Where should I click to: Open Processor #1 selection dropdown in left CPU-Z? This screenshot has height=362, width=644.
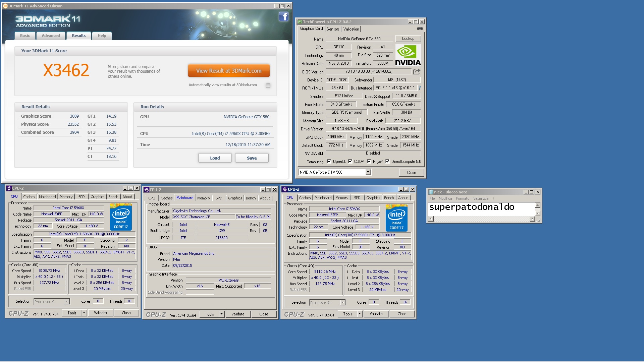coord(67,301)
